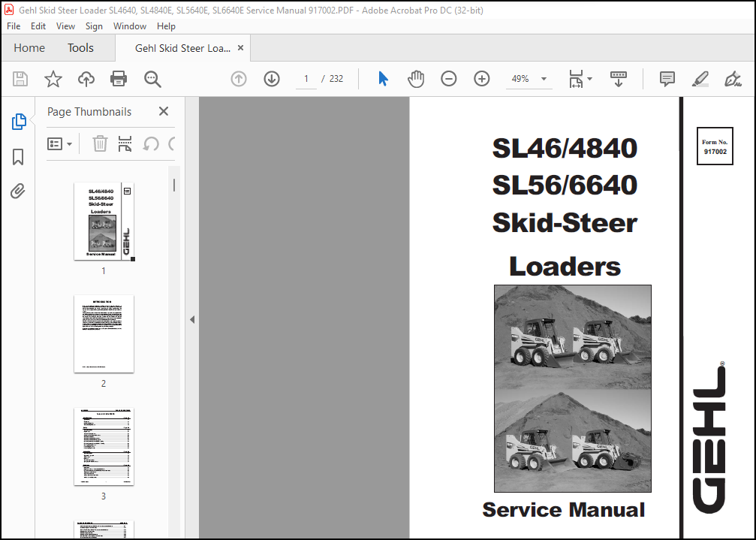756x540 pixels.
Task: Open the Bookmarks panel
Action: (18, 157)
